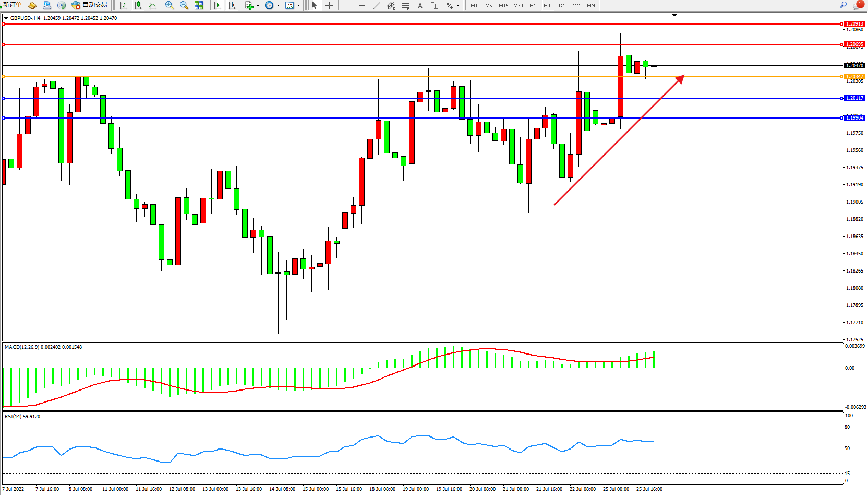Image resolution: width=868 pixels, height=496 pixels.
Task: Switch chart to line chart type
Action: 152,5
